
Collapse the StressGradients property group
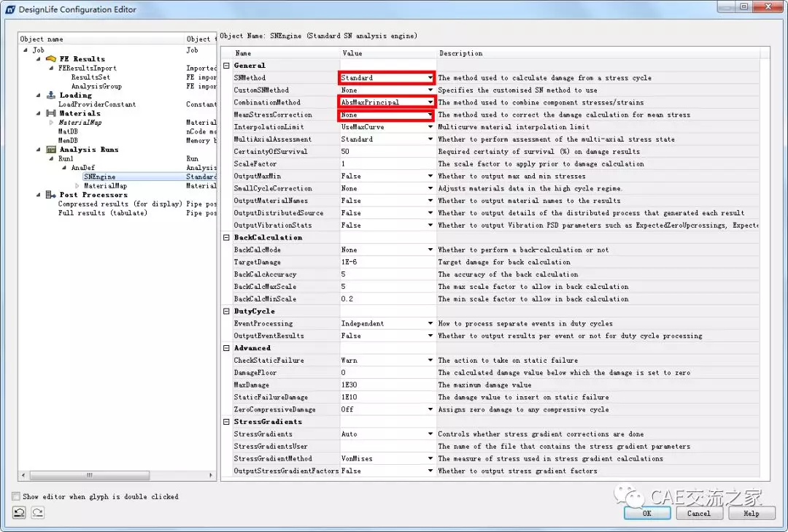[x=226, y=422]
